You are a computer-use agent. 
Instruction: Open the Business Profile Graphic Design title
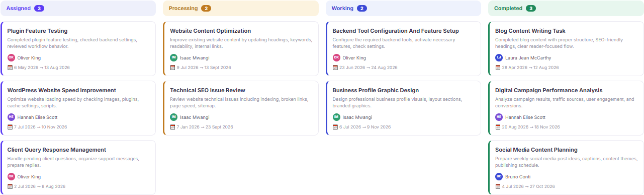pyautogui.click(x=376, y=91)
